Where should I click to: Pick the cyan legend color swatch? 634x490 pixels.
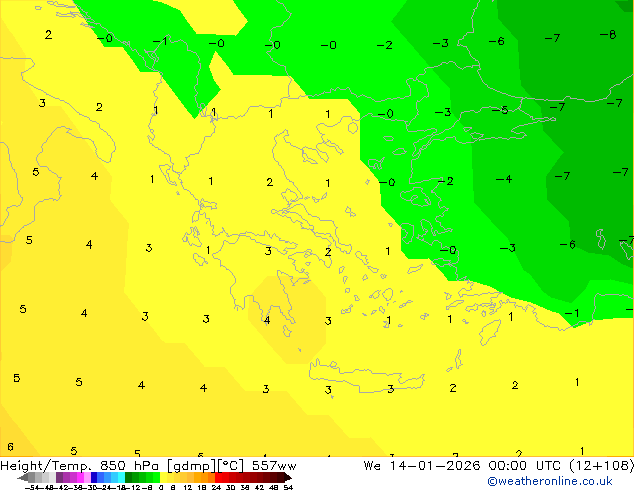click(x=121, y=477)
